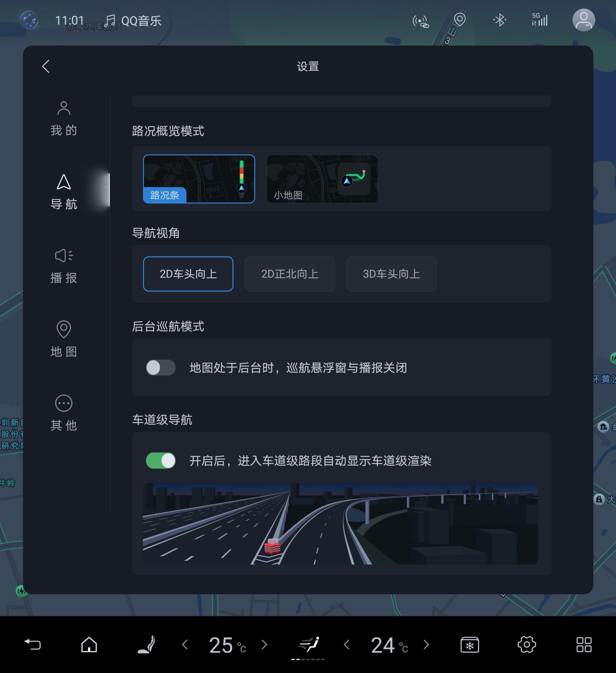The image size is (616, 673).
Task: Open the app grid launcher
Action: pyautogui.click(x=584, y=644)
